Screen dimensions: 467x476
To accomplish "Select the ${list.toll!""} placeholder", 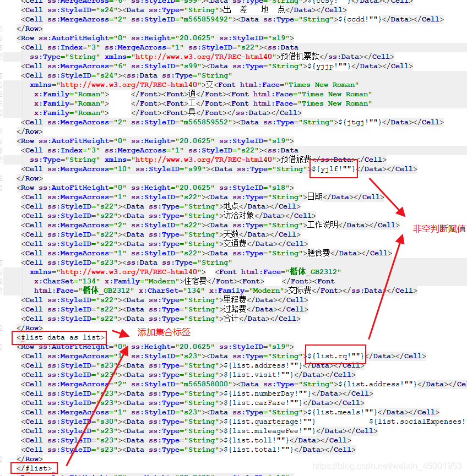I will tap(257, 440).
